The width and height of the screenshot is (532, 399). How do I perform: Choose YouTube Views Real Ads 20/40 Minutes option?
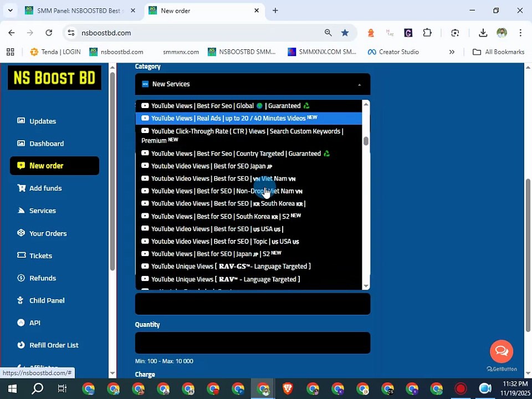(249, 118)
